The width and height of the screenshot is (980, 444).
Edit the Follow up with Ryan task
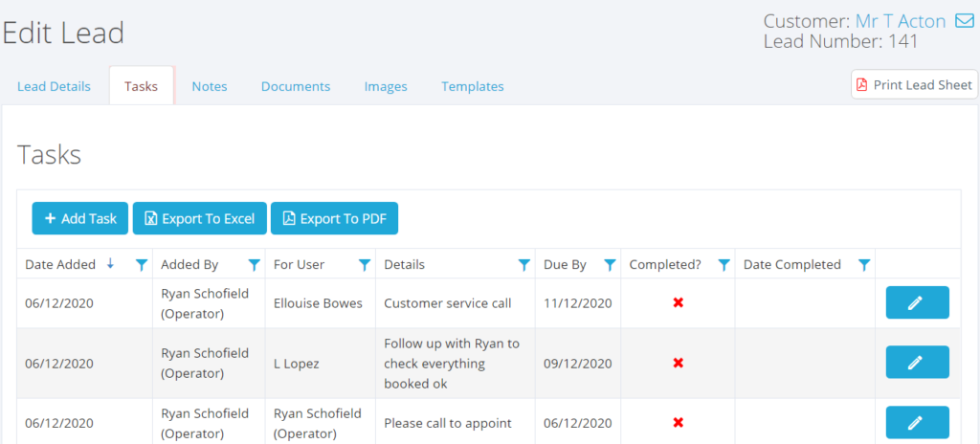(917, 363)
